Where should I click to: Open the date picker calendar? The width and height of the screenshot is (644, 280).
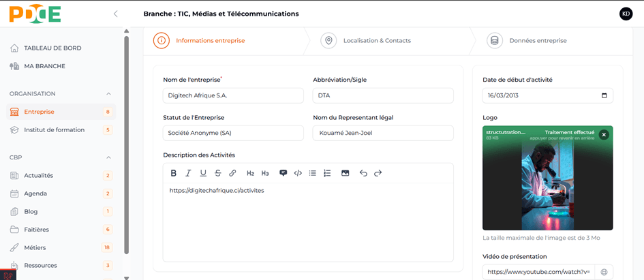[x=604, y=95]
